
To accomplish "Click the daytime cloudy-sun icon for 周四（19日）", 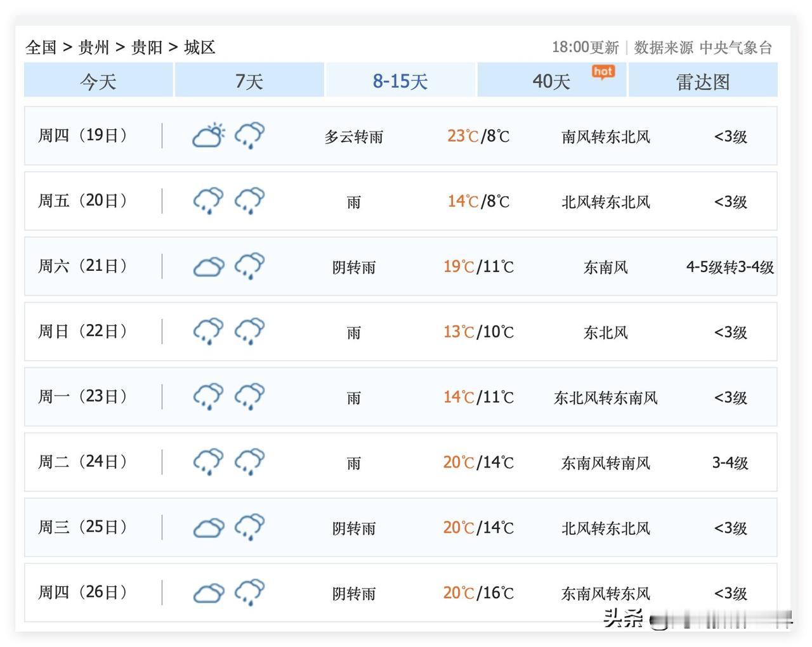I will [209, 135].
